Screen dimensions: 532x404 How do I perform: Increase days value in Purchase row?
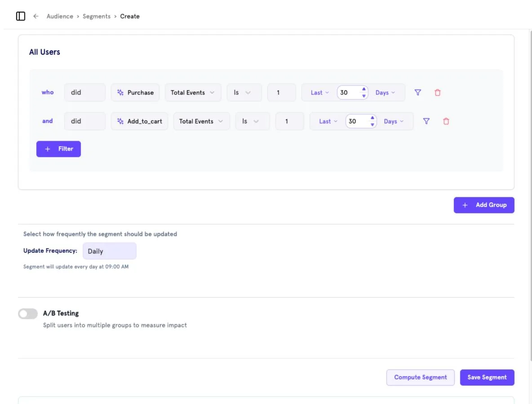point(364,89)
